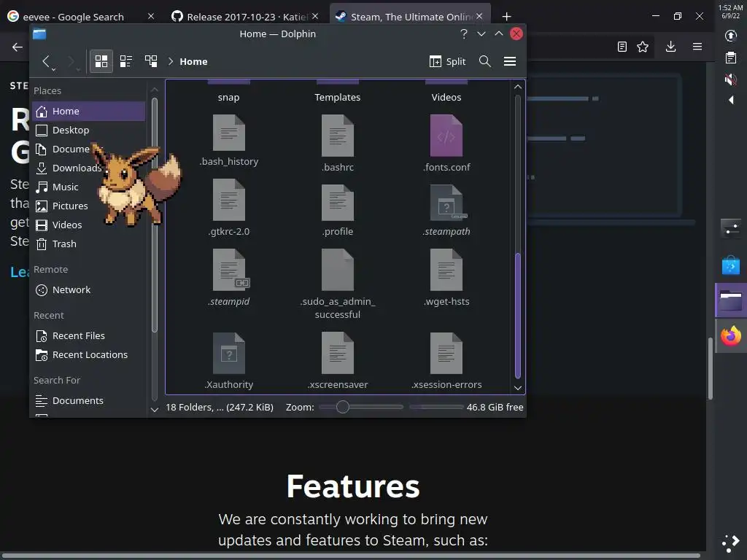Screen dimensions: 747x560
Task: Open a new browser tab
Action: (x=506, y=17)
